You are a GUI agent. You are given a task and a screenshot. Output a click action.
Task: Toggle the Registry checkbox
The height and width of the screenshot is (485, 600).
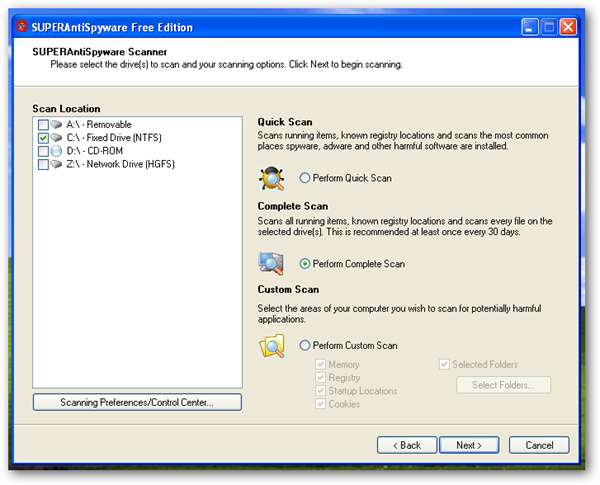pos(320,377)
